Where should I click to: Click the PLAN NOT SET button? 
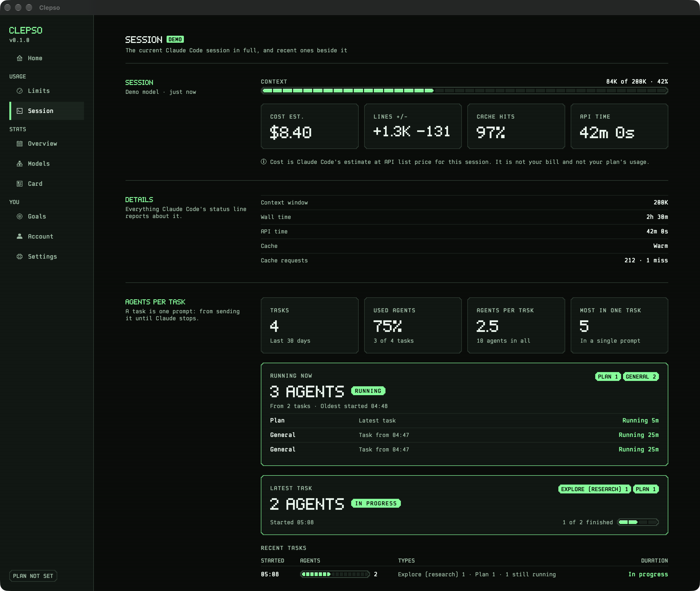tap(33, 576)
